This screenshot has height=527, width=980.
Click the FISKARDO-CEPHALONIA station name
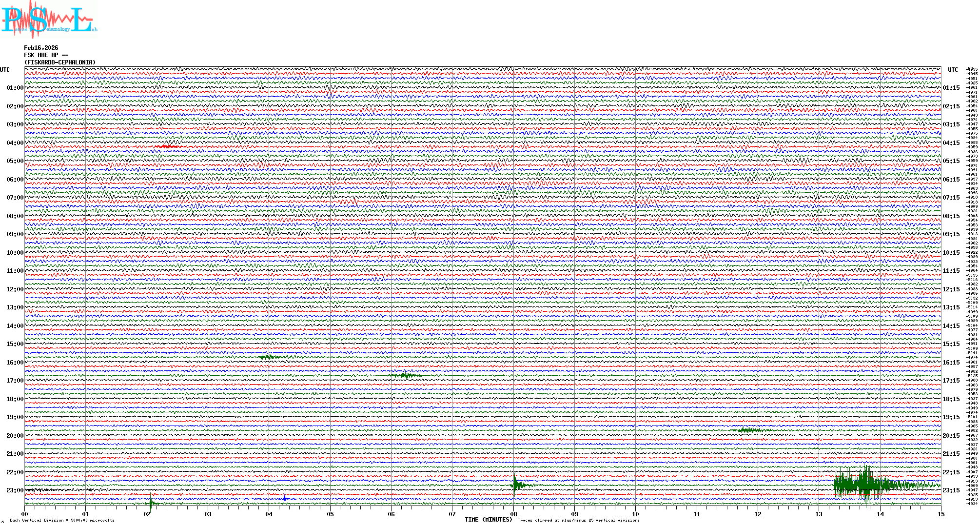pyautogui.click(x=60, y=62)
